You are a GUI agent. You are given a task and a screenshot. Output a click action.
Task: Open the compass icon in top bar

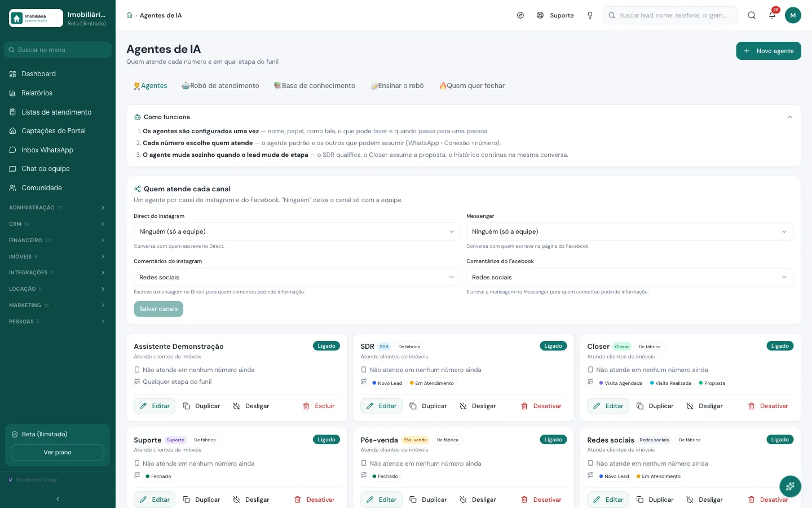pyautogui.click(x=520, y=15)
